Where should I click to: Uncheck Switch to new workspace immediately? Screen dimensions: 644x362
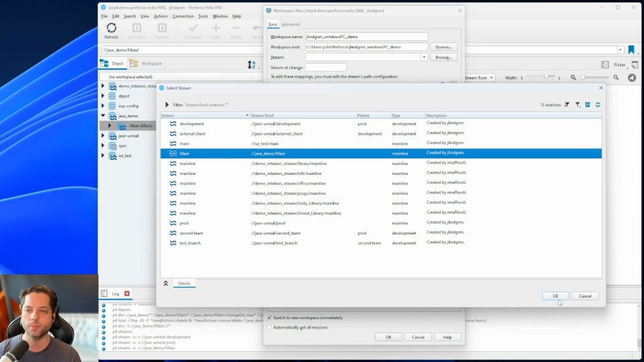pos(270,318)
